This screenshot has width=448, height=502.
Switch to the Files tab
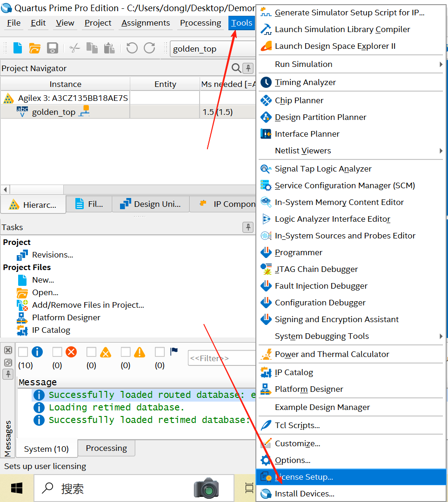[x=89, y=204]
